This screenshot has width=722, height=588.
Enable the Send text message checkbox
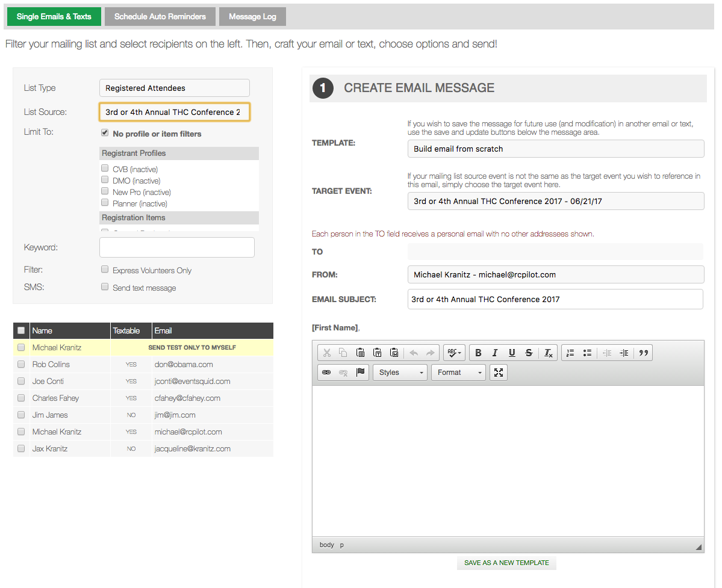point(105,287)
